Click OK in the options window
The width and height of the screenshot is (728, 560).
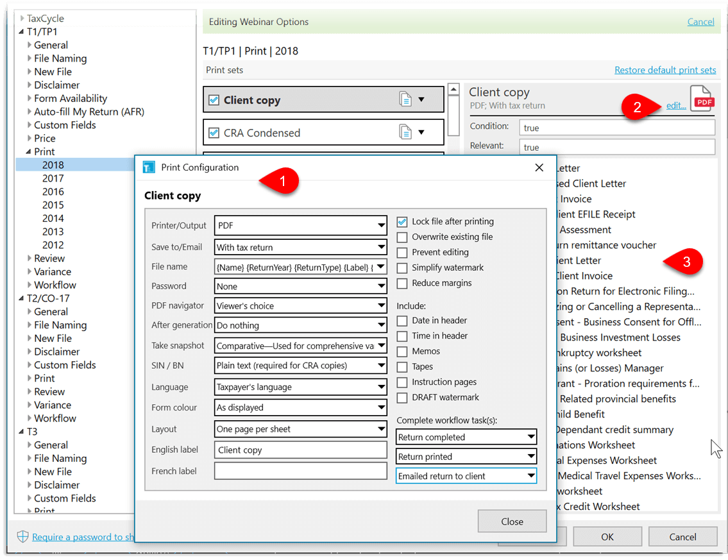607,537
